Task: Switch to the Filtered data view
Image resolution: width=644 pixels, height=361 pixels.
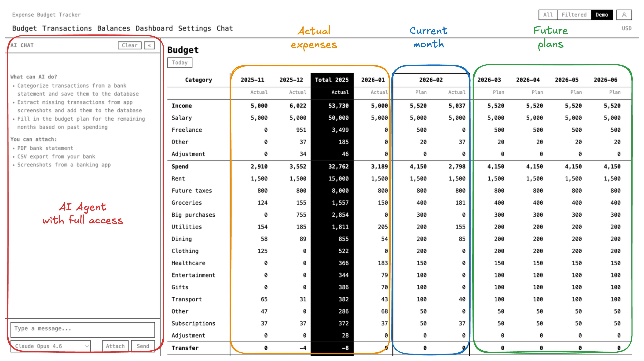Action: (574, 15)
